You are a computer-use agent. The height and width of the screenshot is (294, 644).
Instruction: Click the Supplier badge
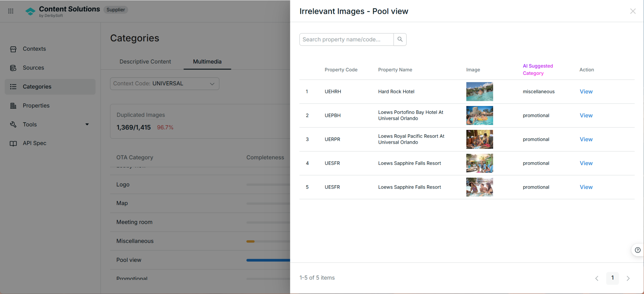(115, 10)
